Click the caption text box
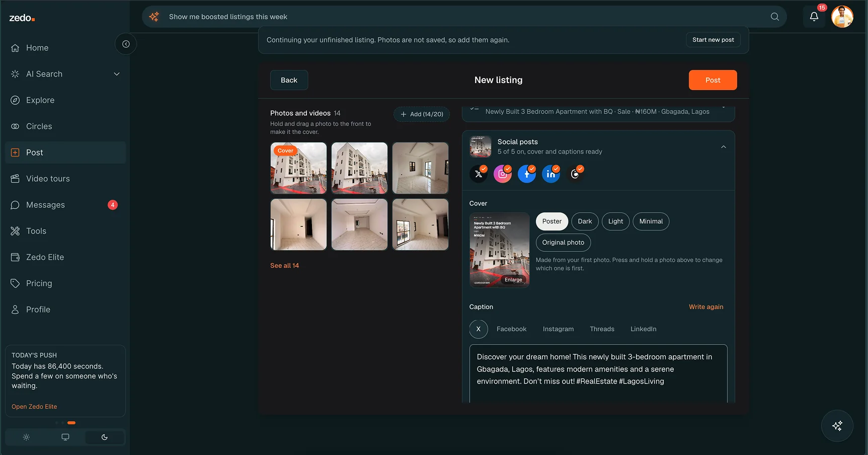 click(x=598, y=373)
